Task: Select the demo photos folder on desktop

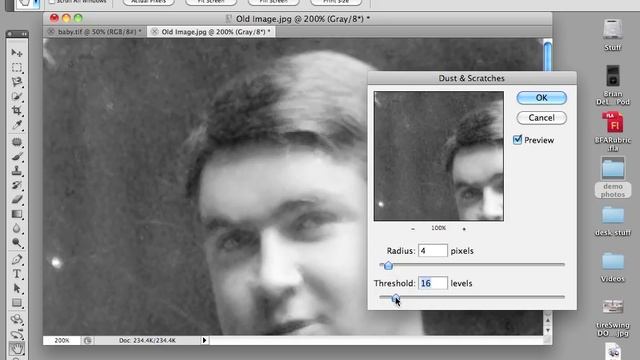Action: (613, 178)
